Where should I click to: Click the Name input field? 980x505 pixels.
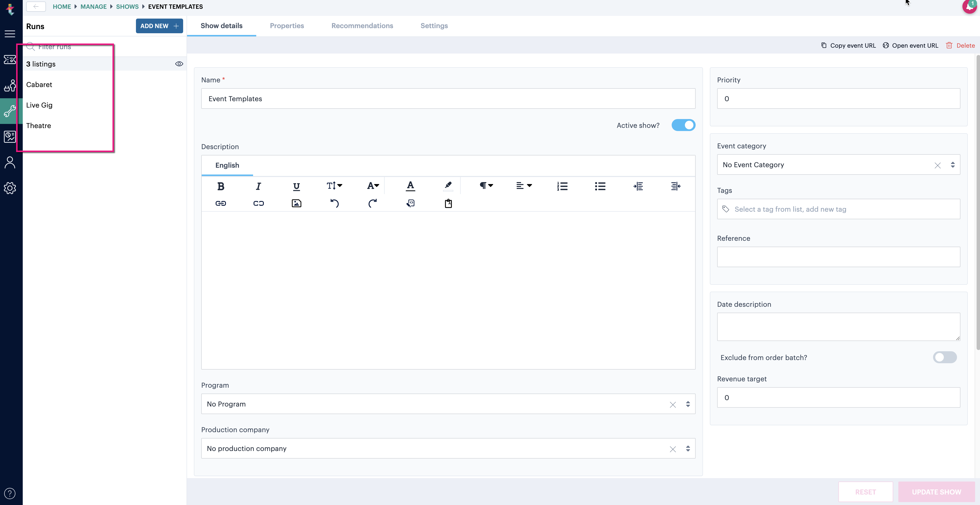[448, 99]
